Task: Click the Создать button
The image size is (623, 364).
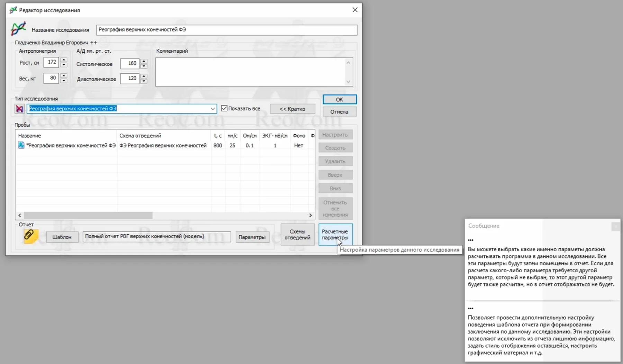Action: click(x=335, y=148)
